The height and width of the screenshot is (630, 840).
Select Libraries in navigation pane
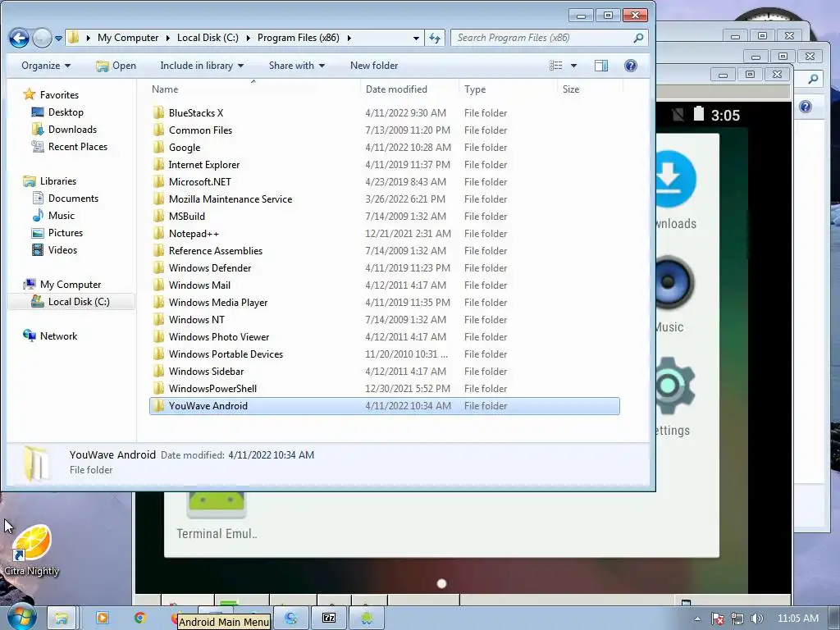[58, 181]
